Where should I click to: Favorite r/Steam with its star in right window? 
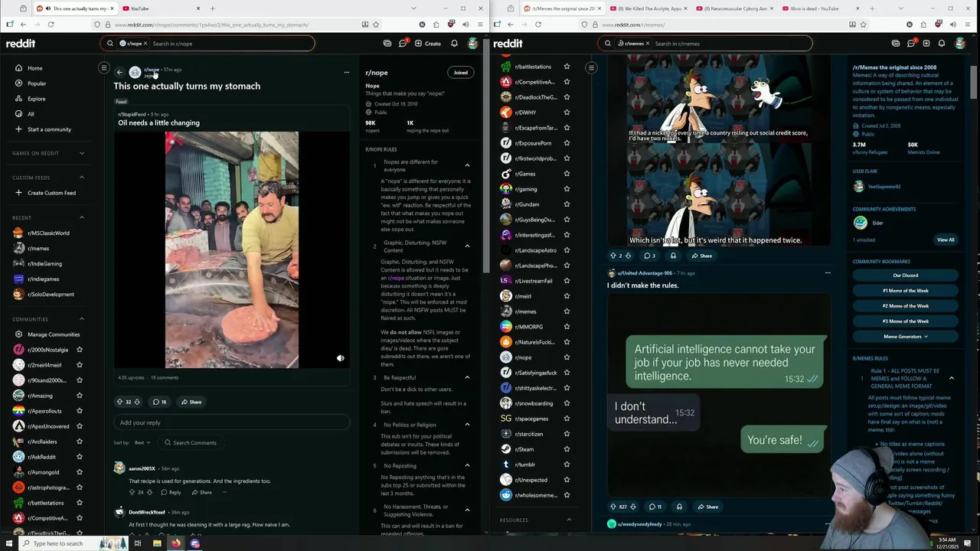(x=567, y=449)
